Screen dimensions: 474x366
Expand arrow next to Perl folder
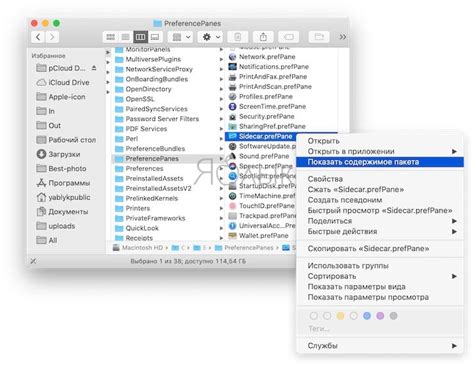(221, 139)
